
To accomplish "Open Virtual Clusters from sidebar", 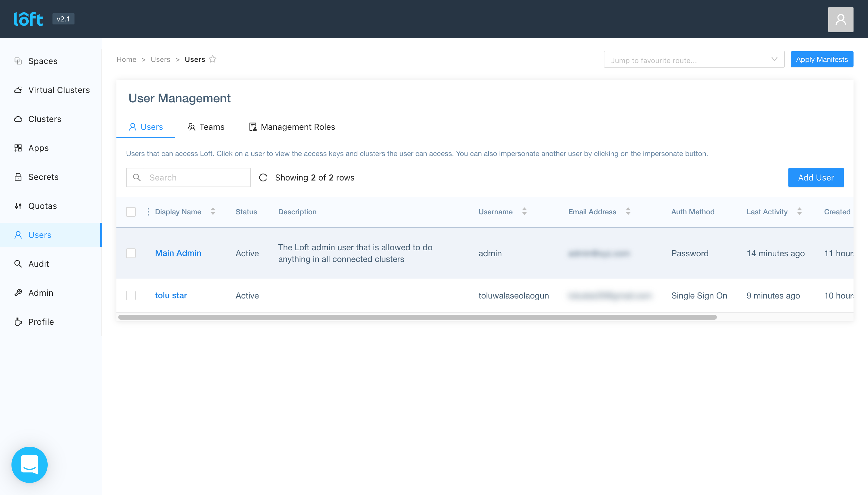I will [59, 90].
